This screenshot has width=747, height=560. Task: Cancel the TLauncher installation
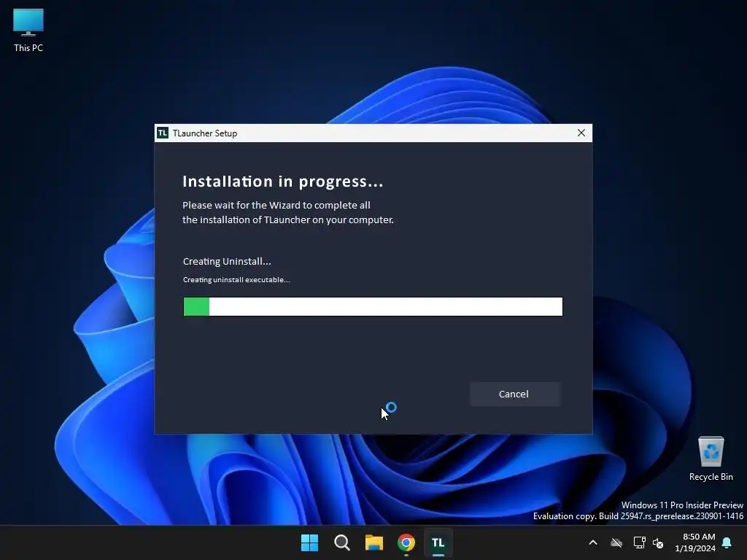coord(514,394)
